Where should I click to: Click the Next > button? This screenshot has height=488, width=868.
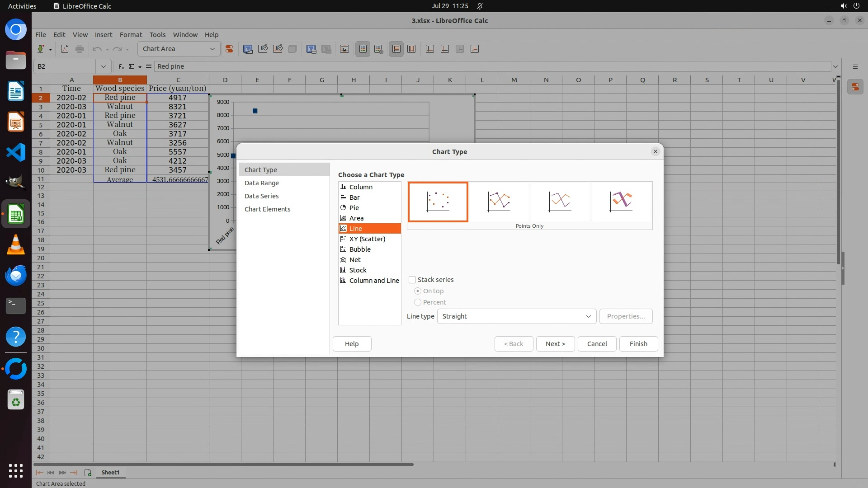(x=555, y=344)
